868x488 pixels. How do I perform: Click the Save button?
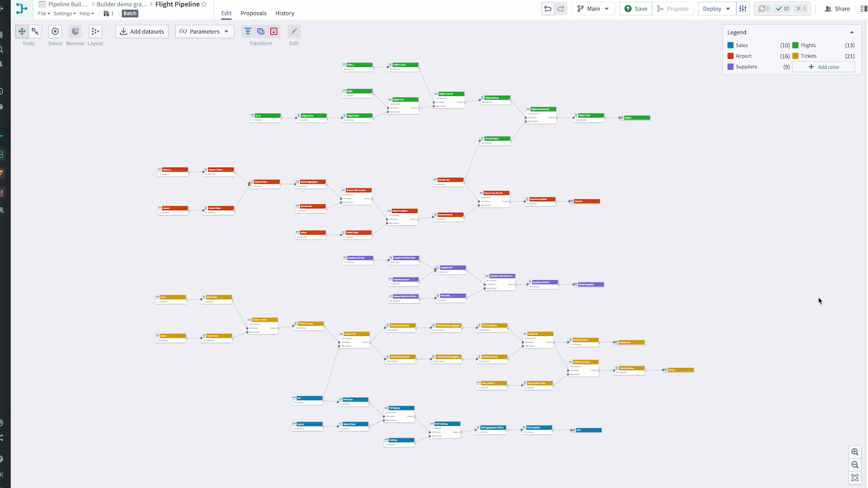coord(636,8)
